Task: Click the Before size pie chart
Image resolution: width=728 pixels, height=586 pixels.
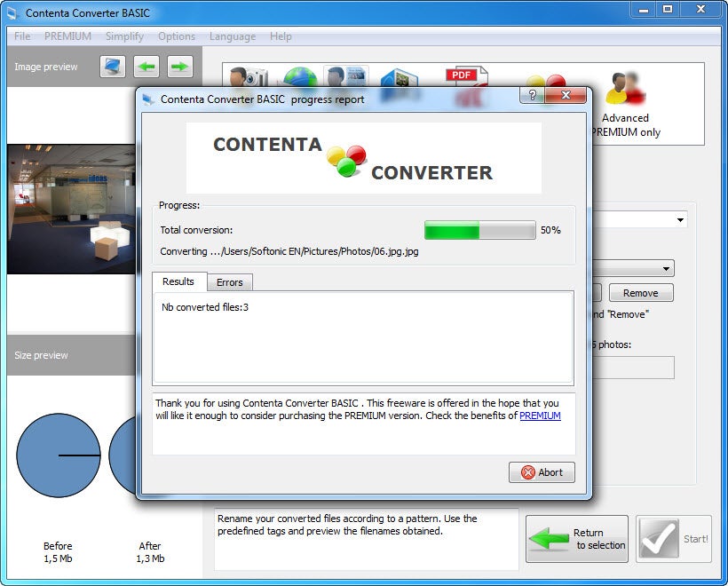Action: [x=59, y=455]
